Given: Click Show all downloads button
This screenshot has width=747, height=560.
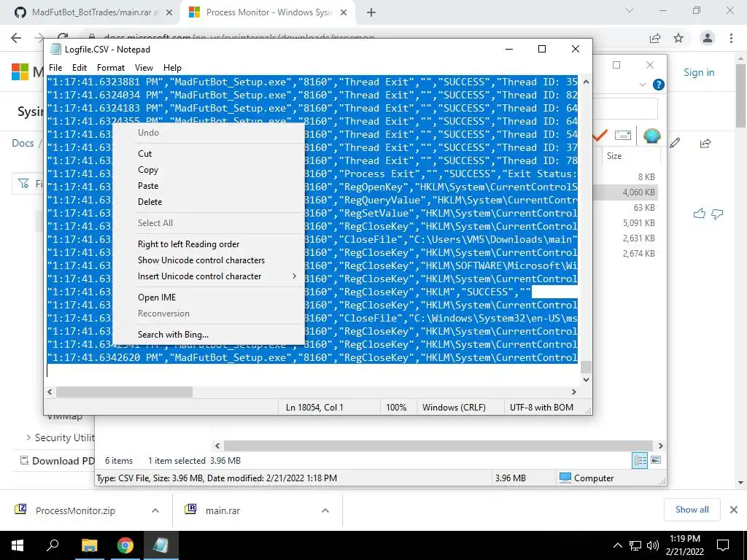Looking at the screenshot, I should coord(692,510).
